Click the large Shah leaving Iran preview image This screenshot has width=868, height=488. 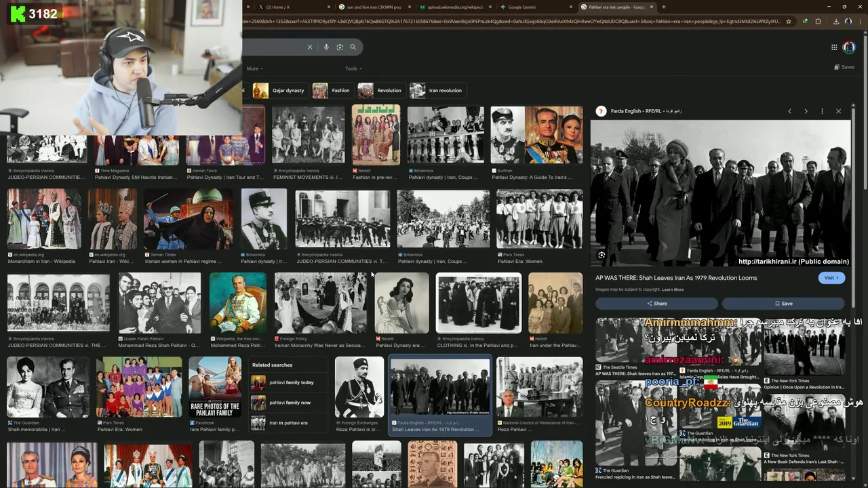[x=720, y=194]
